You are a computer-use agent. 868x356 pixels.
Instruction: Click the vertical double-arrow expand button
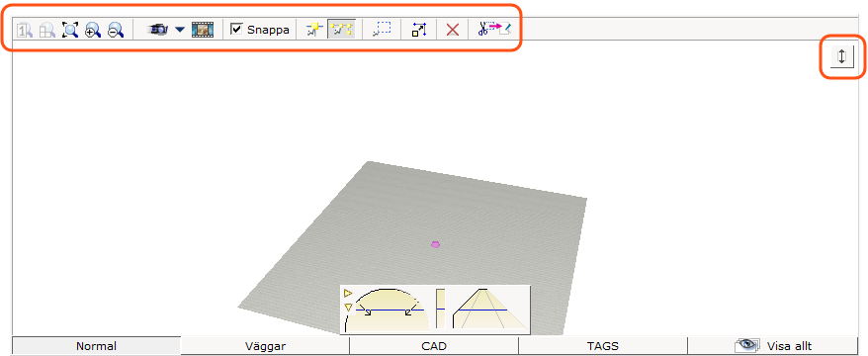click(x=842, y=57)
